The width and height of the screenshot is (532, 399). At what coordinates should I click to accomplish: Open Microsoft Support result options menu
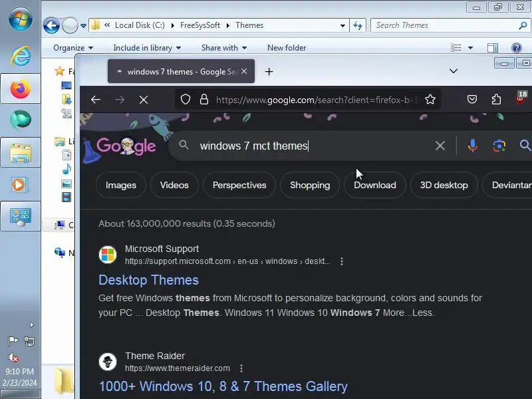(342, 261)
